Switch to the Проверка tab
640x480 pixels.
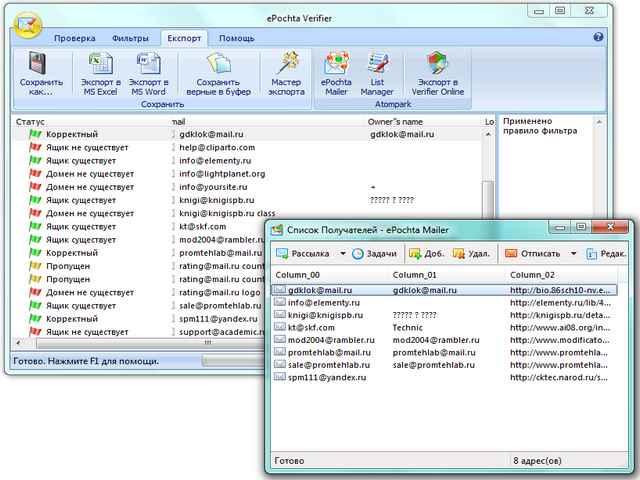pos(75,38)
